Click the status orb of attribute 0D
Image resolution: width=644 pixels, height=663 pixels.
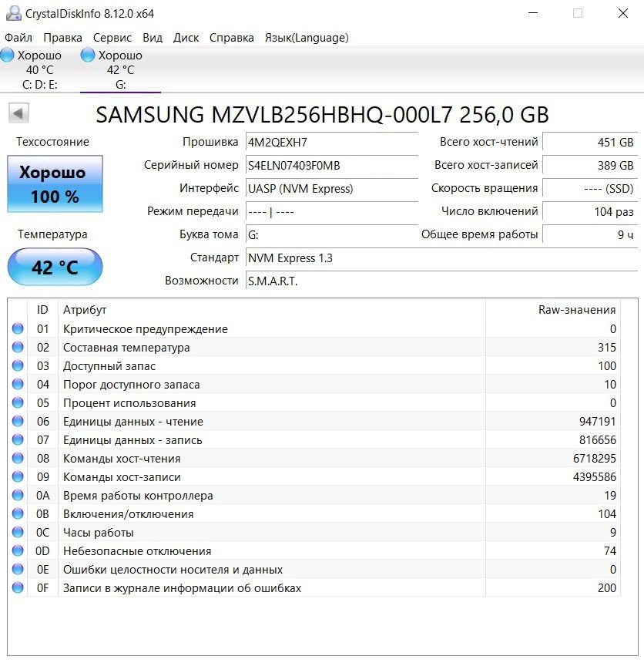[18, 550]
